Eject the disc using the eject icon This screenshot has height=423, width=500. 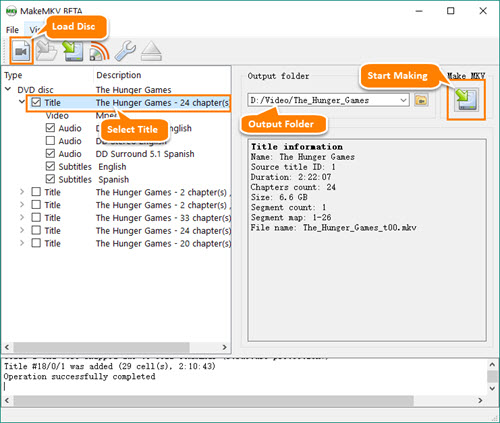(x=151, y=51)
